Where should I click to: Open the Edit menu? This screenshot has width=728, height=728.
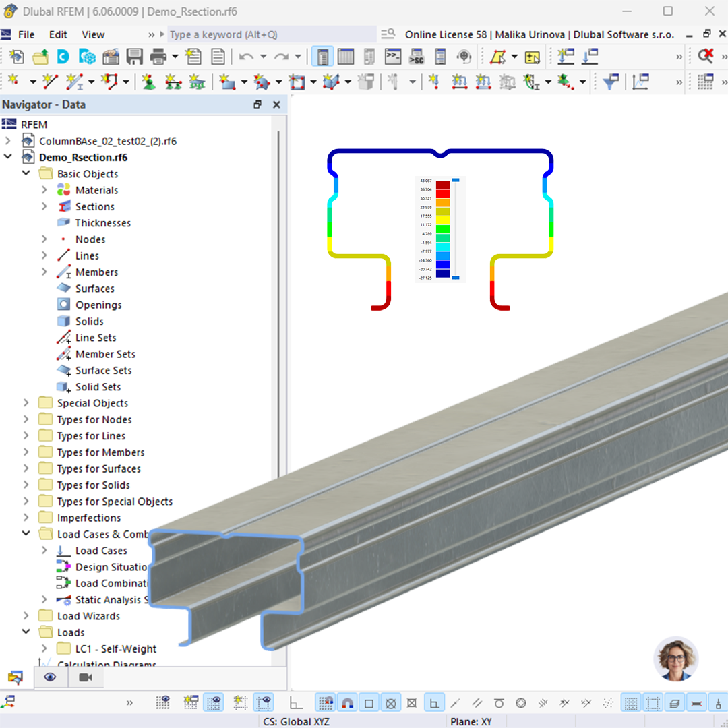pyautogui.click(x=58, y=34)
